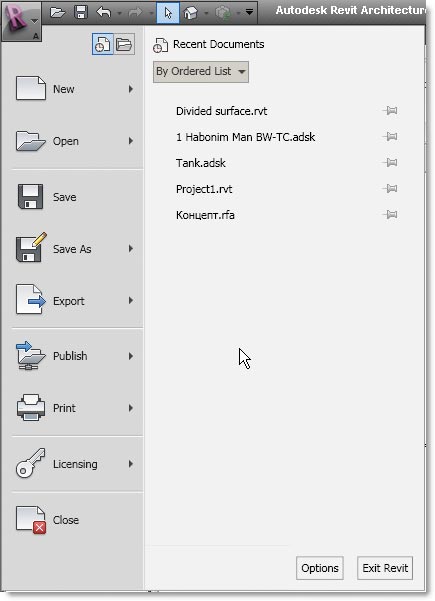Click the Licensing key icon
The width and height of the screenshot is (435, 601).
point(31,463)
